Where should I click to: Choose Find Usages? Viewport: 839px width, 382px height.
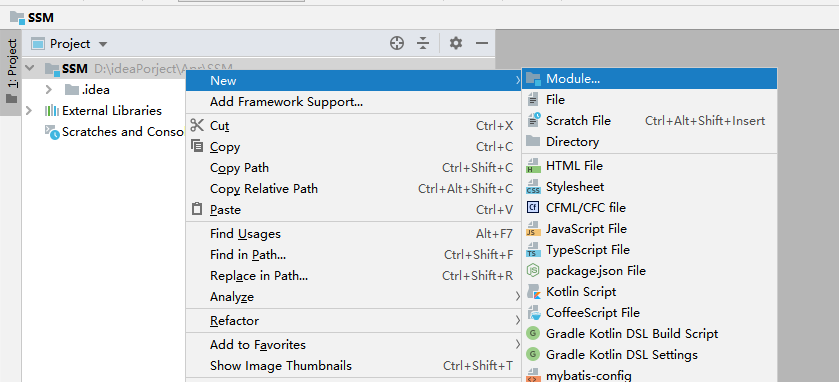(x=354, y=233)
